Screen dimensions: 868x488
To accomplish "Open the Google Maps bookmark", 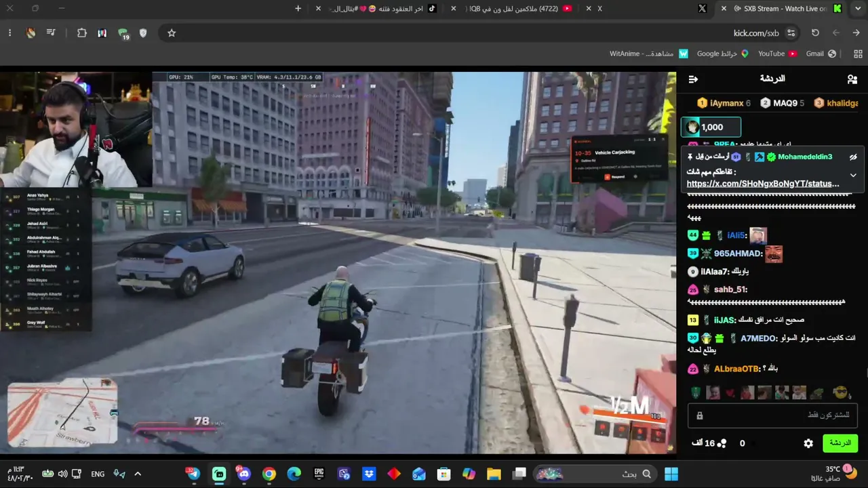I will [722, 54].
